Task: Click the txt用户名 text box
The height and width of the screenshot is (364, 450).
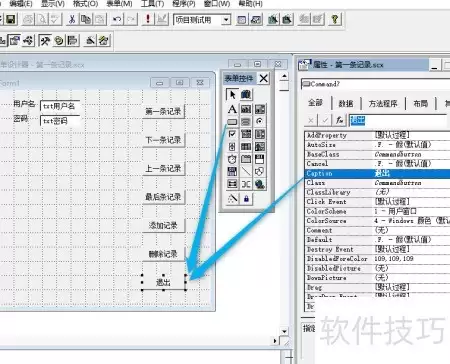Action: point(60,106)
